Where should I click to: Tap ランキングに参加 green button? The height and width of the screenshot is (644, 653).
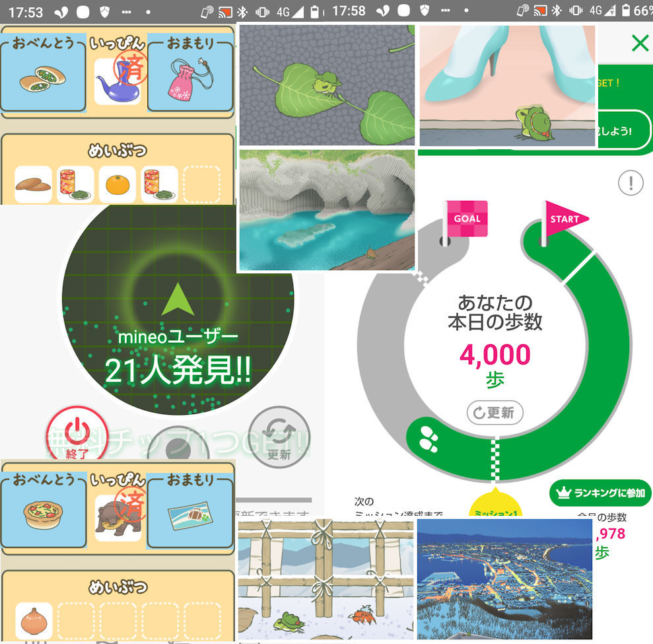point(601,493)
